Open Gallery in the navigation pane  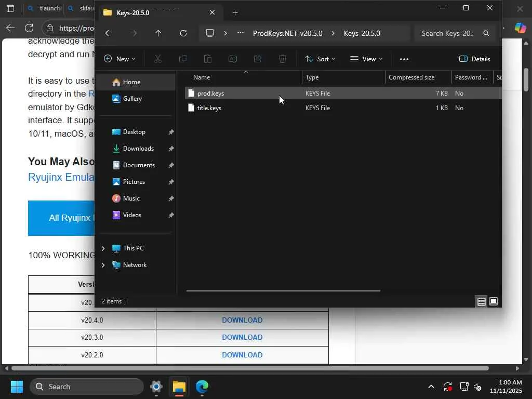136,99
